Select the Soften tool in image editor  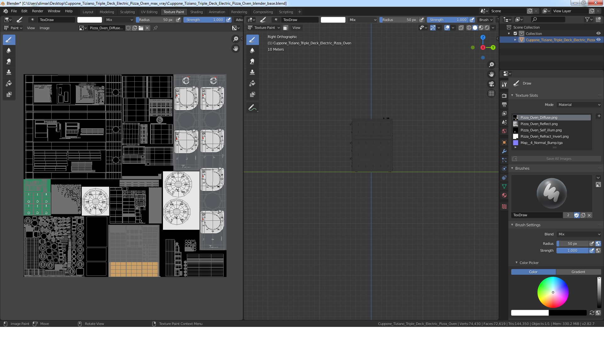click(9, 50)
